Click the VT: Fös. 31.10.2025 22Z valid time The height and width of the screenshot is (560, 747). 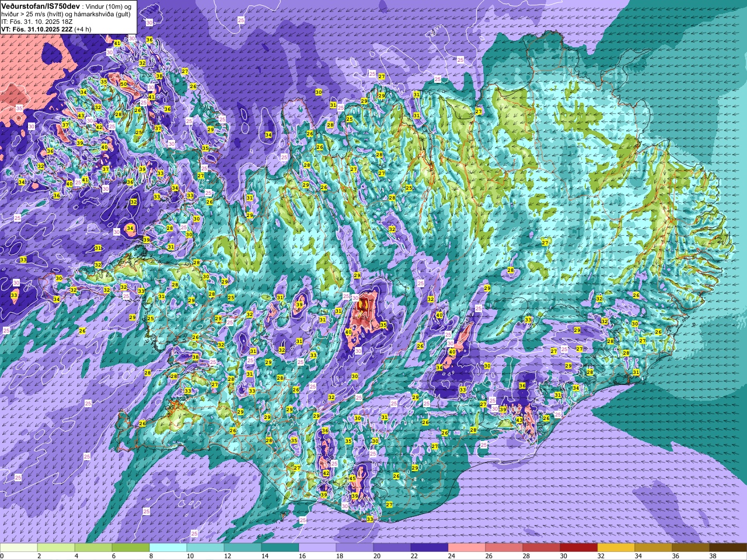[x=36, y=29]
